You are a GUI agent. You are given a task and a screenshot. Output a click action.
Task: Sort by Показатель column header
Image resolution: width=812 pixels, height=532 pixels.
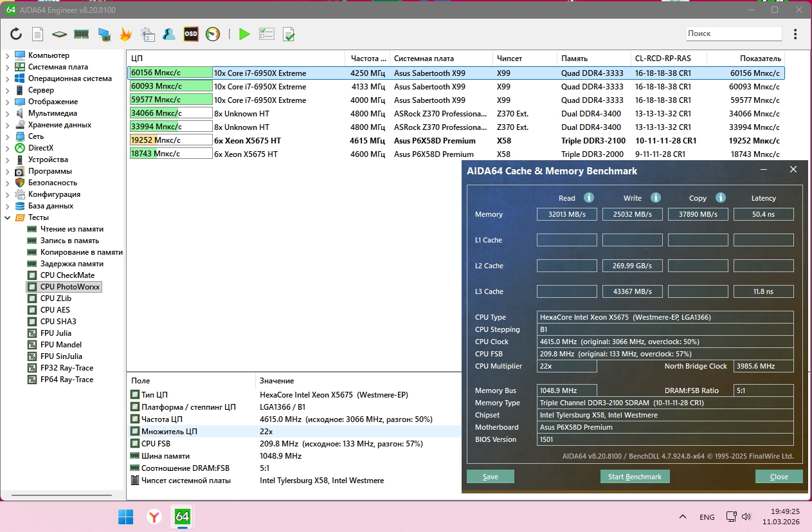(746, 59)
